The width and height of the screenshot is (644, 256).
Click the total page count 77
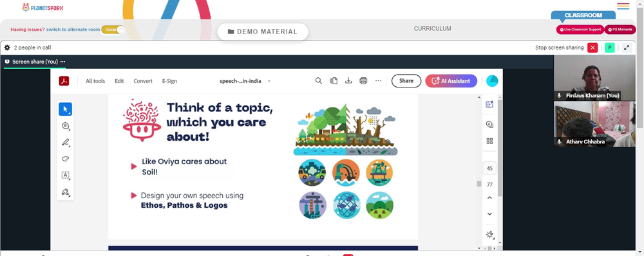(x=489, y=185)
